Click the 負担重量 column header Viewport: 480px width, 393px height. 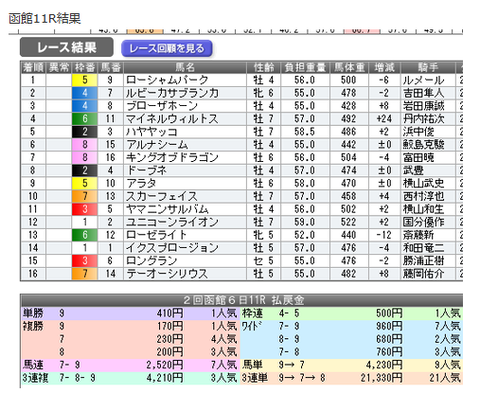tap(305, 68)
